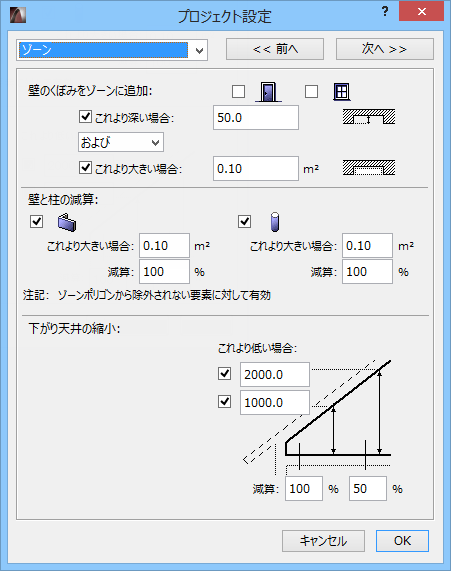Toggle the これより深い場合 checkbox
The height and width of the screenshot is (571, 451).
point(85,117)
